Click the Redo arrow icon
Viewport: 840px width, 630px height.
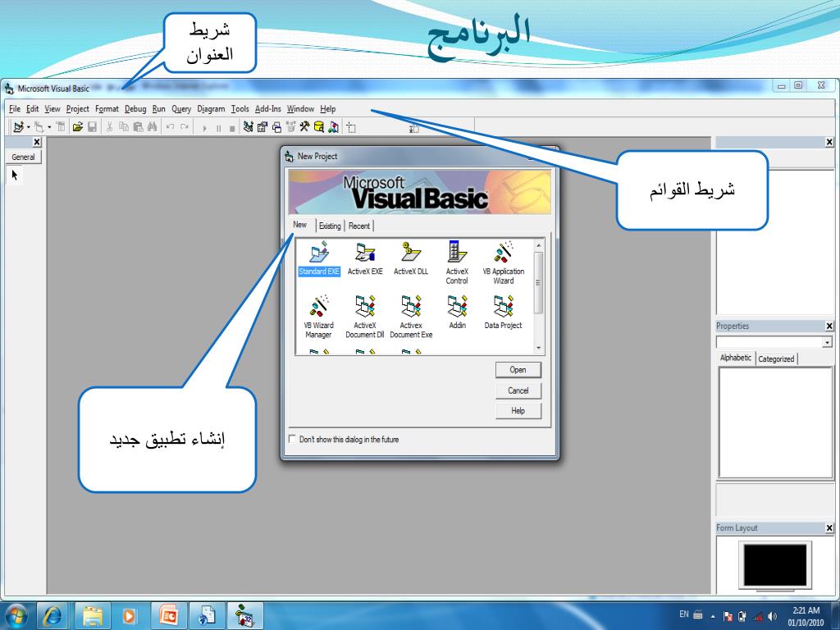[x=185, y=127]
